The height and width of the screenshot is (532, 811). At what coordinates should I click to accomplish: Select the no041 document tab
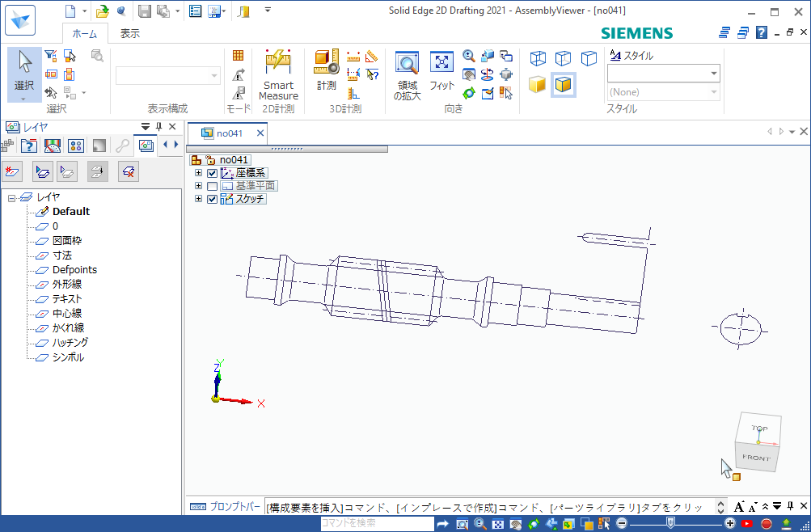(x=225, y=133)
